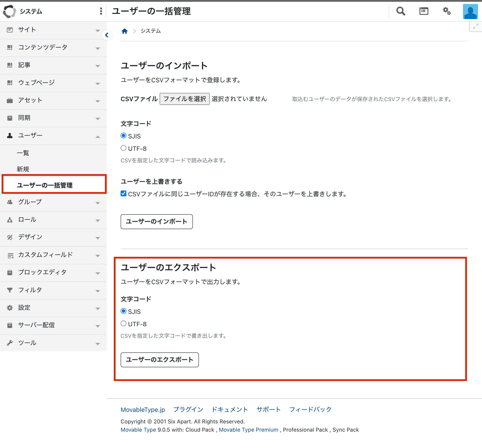482x448 pixels.
Task: Open the site list icon in header
Action: pyautogui.click(x=424, y=11)
